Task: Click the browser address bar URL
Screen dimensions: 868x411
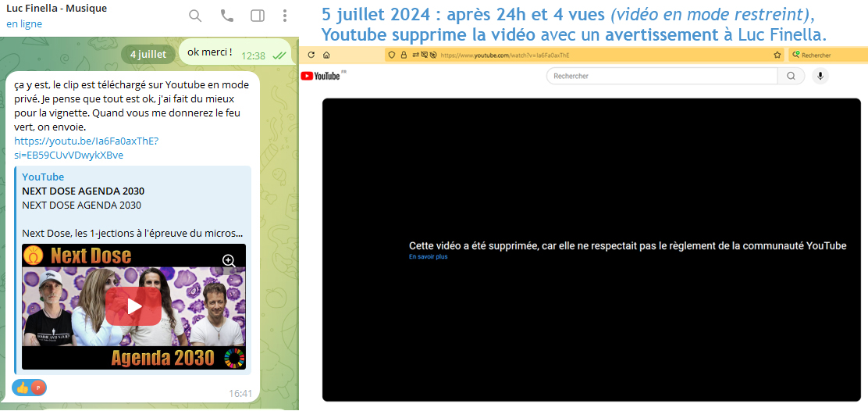Action: tap(505, 55)
